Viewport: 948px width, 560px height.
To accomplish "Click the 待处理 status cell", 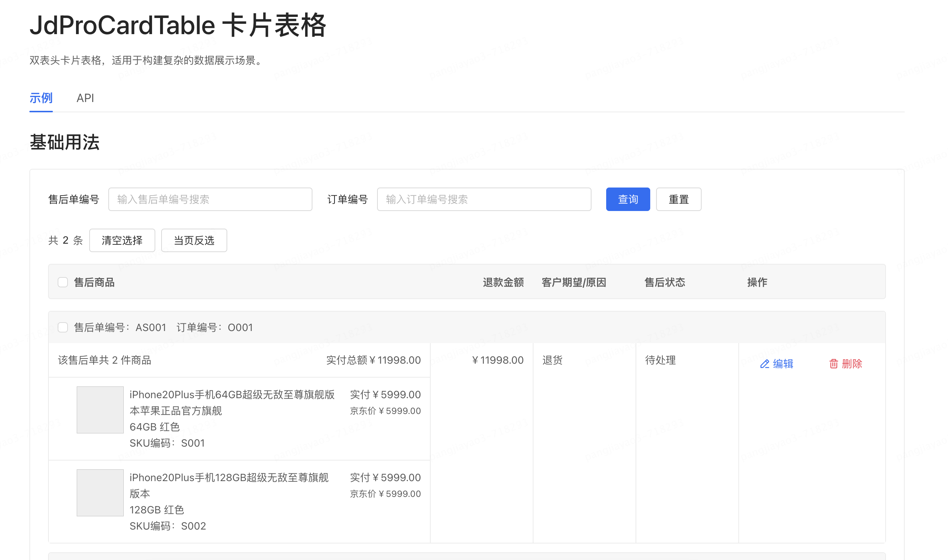I will pos(660,360).
